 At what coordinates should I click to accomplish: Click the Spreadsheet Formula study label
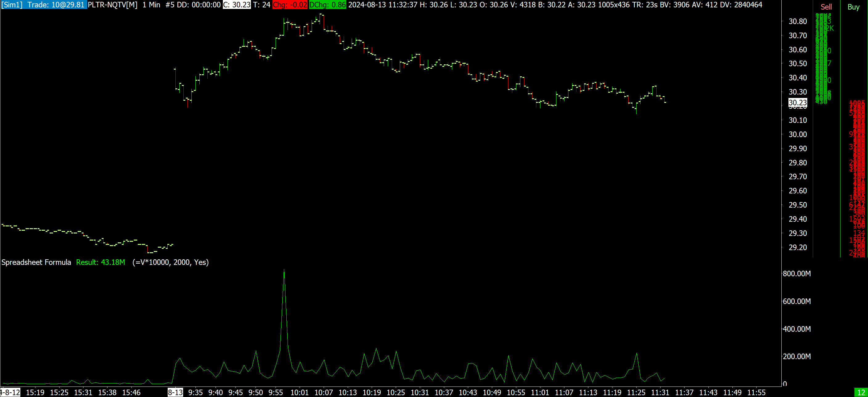pyautogui.click(x=36, y=262)
